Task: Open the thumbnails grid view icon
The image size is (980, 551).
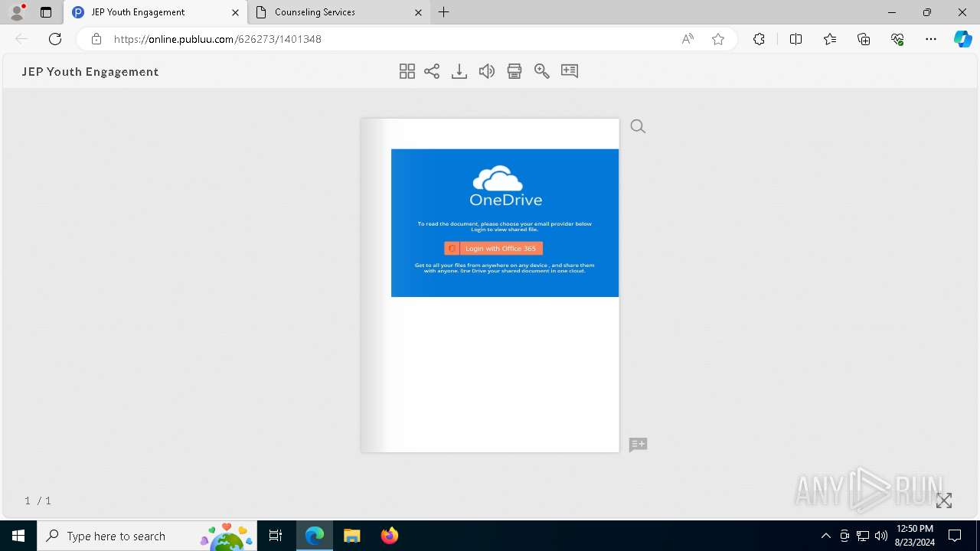Action: pos(407,71)
